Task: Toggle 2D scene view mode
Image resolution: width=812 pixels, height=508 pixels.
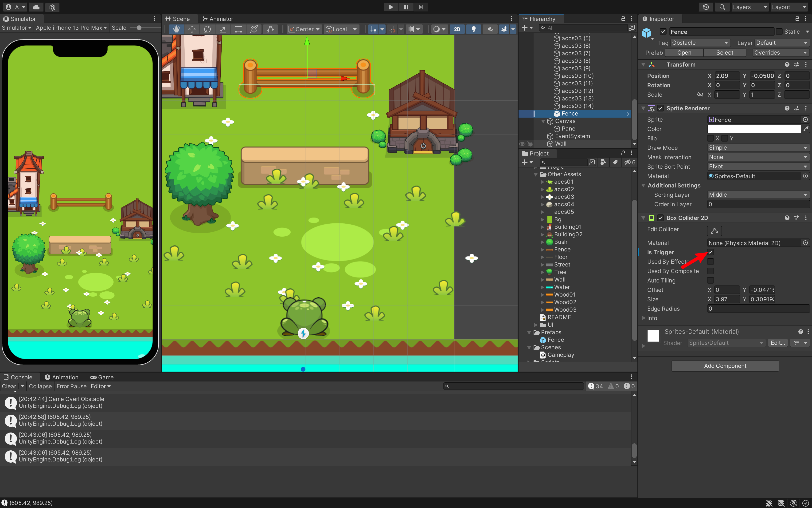Action: 457,29
